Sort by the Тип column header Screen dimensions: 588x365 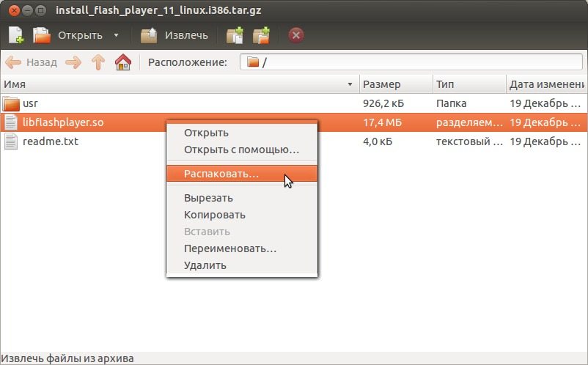[469, 84]
